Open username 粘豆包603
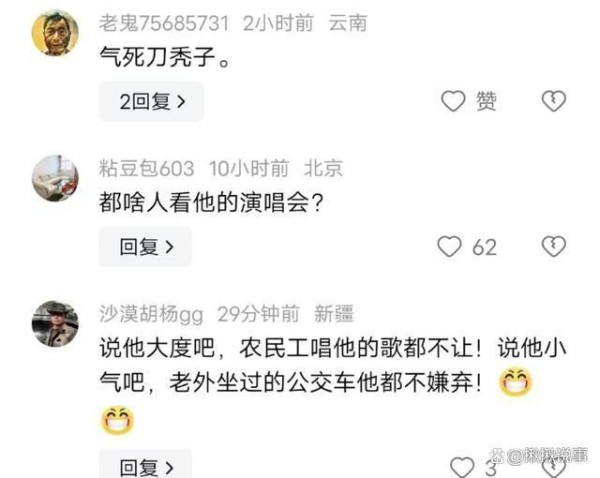This screenshot has width=600, height=478. coord(147,168)
